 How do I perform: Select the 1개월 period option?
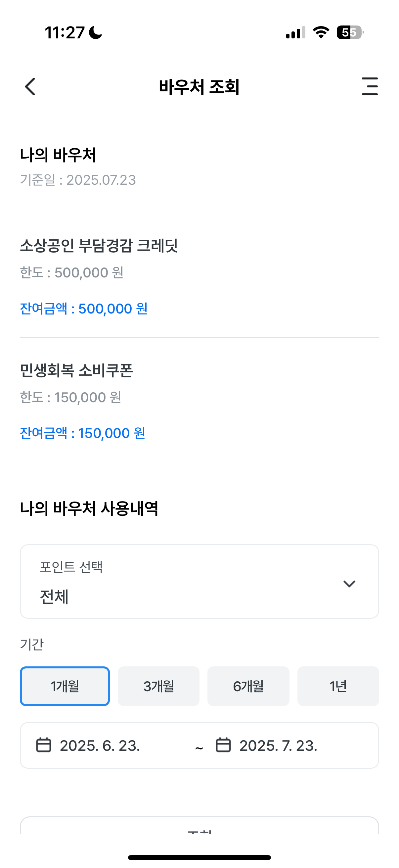tap(65, 686)
